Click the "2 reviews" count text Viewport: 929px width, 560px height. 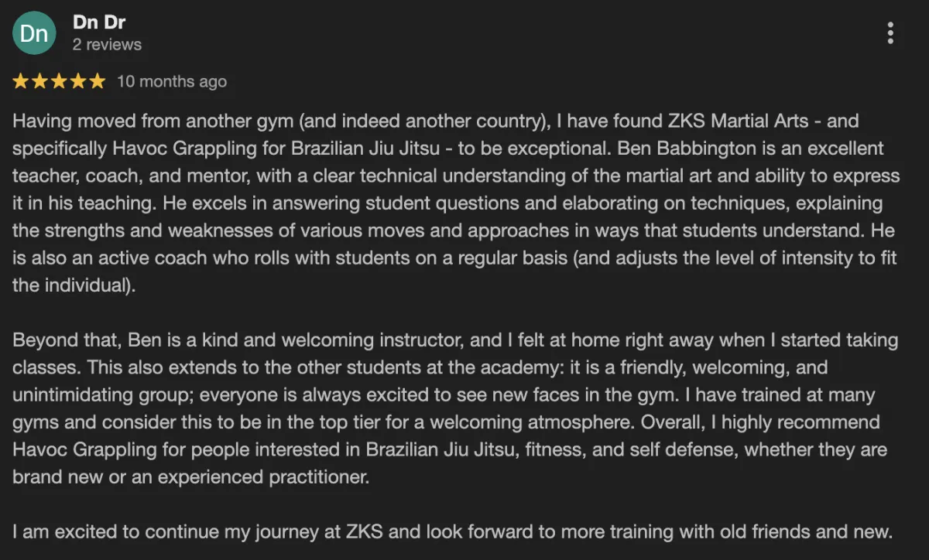[107, 45]
